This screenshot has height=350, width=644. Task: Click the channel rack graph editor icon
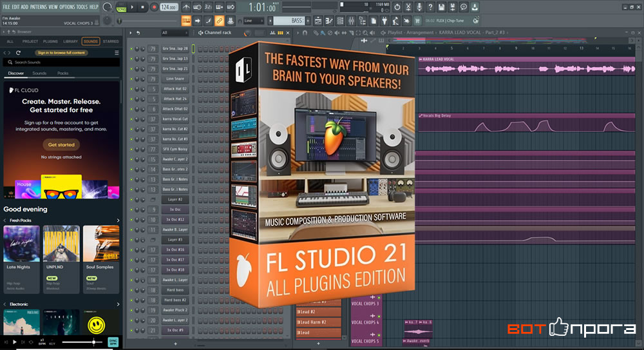click(x=272, y=32)
